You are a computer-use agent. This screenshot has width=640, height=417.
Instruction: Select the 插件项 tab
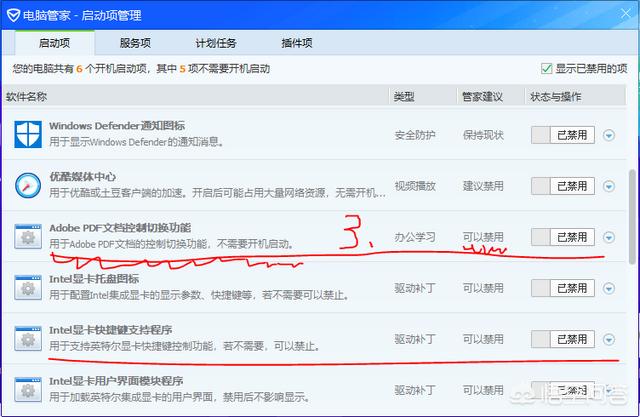tap(297, 43)
